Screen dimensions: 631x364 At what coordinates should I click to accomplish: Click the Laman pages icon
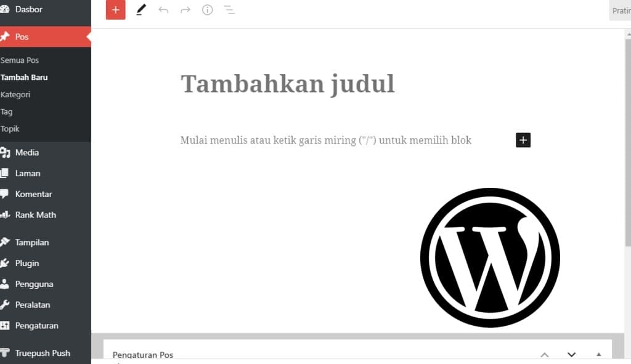[4, 173]
